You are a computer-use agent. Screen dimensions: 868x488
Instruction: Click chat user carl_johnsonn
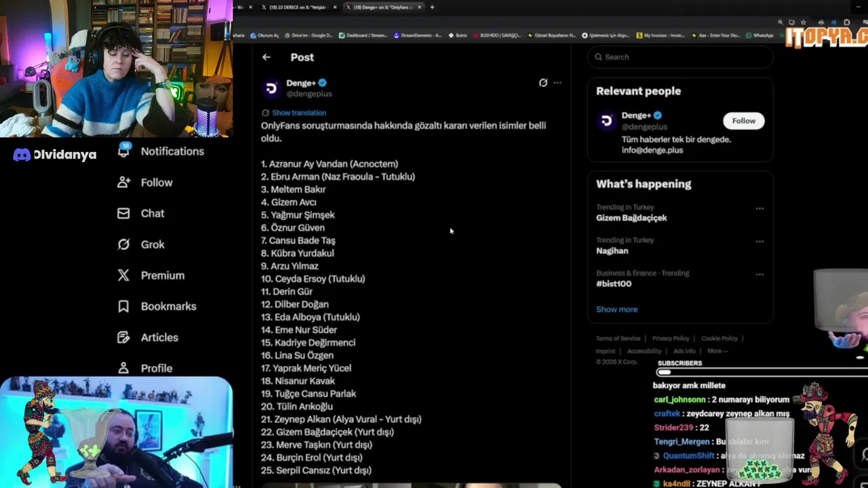pos(679,400)
